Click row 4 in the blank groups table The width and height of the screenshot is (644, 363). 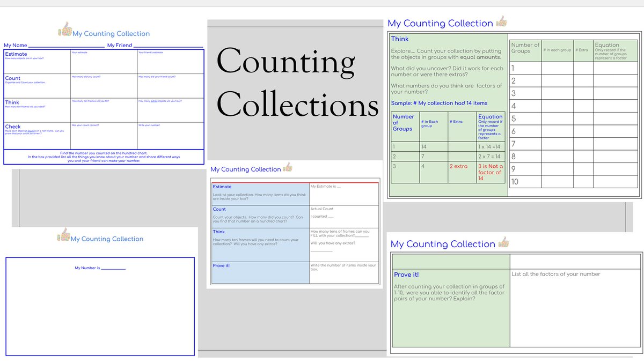point(575,106)
